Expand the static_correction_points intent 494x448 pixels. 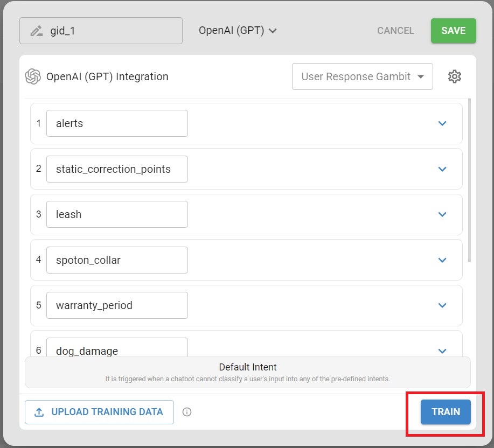click(x=442, y=169)
